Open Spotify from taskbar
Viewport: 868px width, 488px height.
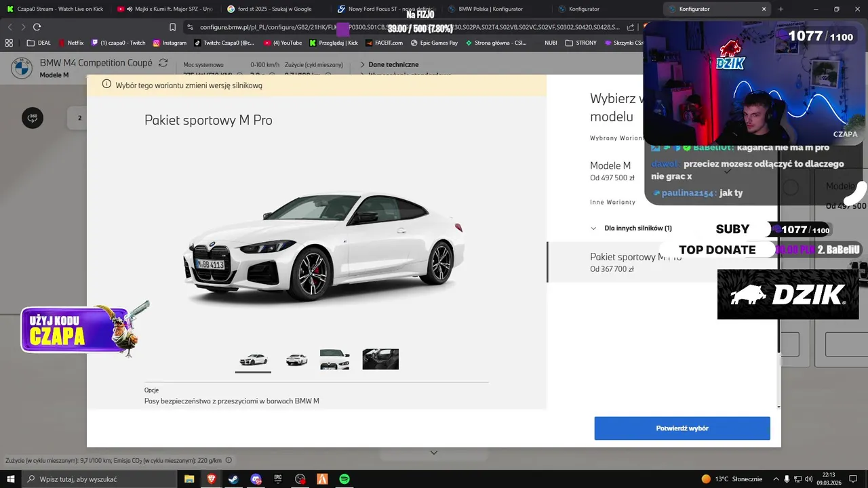point(344,479)
